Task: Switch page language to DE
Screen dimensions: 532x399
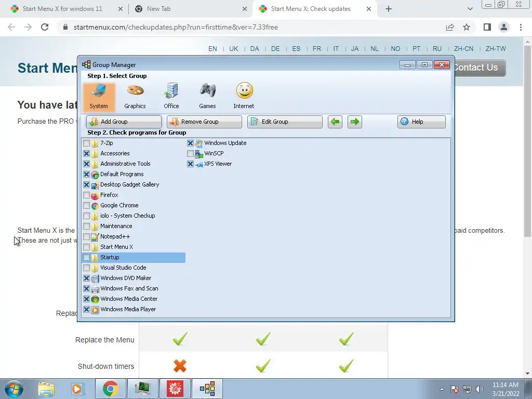Action: pos(275,48)
